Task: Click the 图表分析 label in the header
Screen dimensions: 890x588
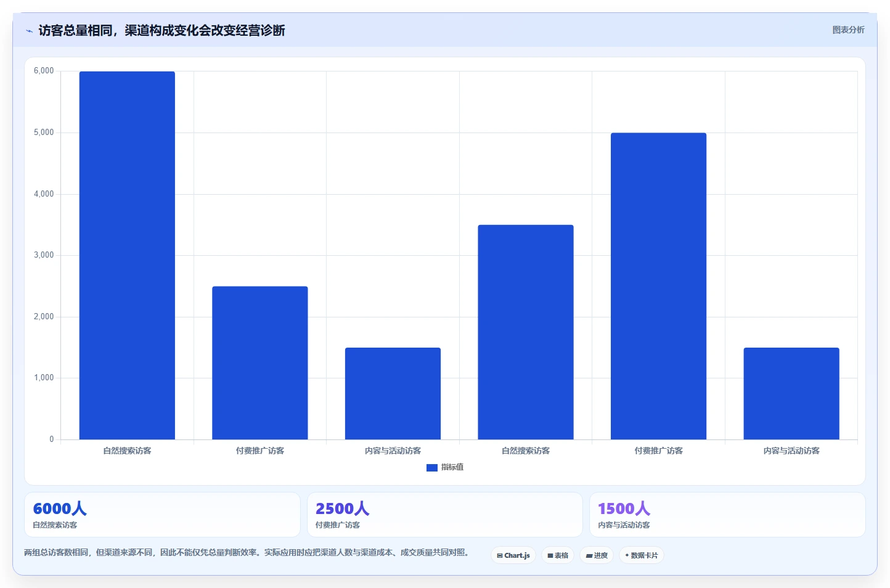Action: (x=848, y=30)
